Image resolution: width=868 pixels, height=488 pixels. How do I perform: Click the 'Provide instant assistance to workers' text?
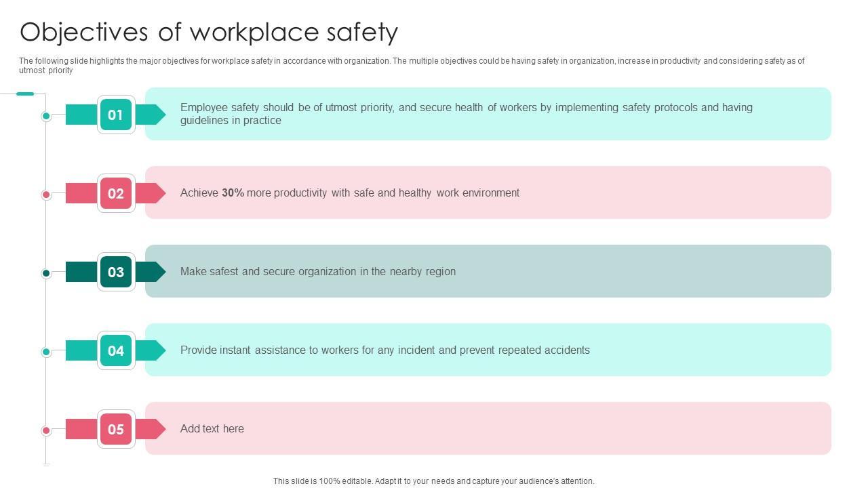point(384,350)
